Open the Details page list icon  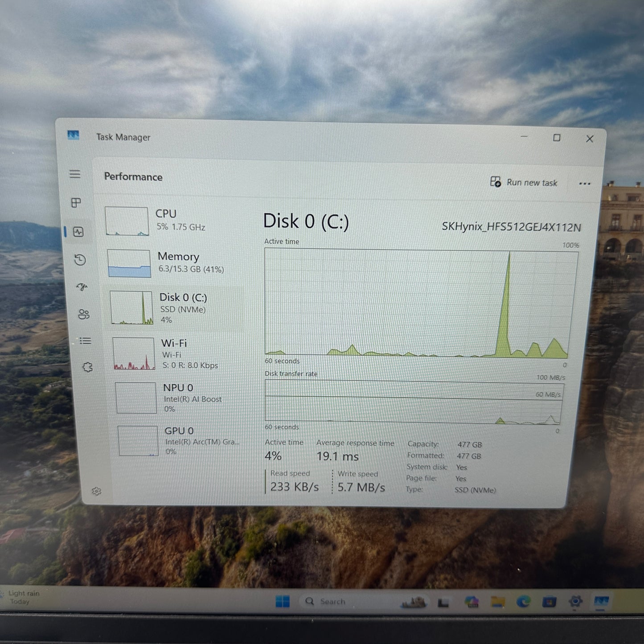85,341
